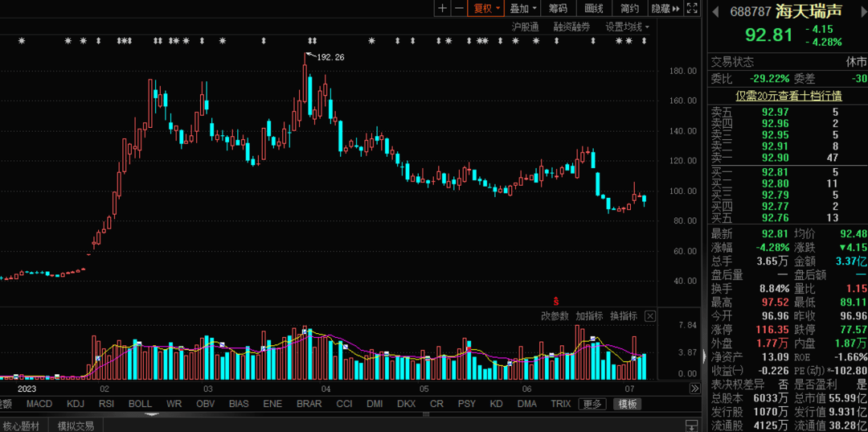Screen dimensions: 868x432
Task: Toggle the 沪股通 overlay
Action: click(x=525, y=27)
